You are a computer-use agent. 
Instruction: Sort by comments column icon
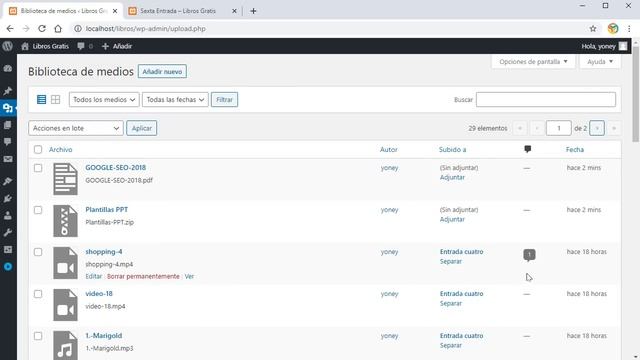(527, 149)
